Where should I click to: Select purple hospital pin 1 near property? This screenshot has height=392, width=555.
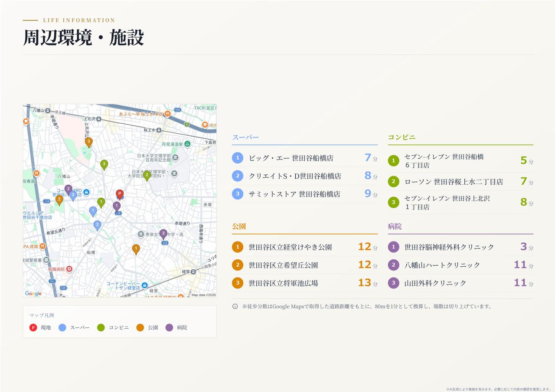[x=117, y=206]
